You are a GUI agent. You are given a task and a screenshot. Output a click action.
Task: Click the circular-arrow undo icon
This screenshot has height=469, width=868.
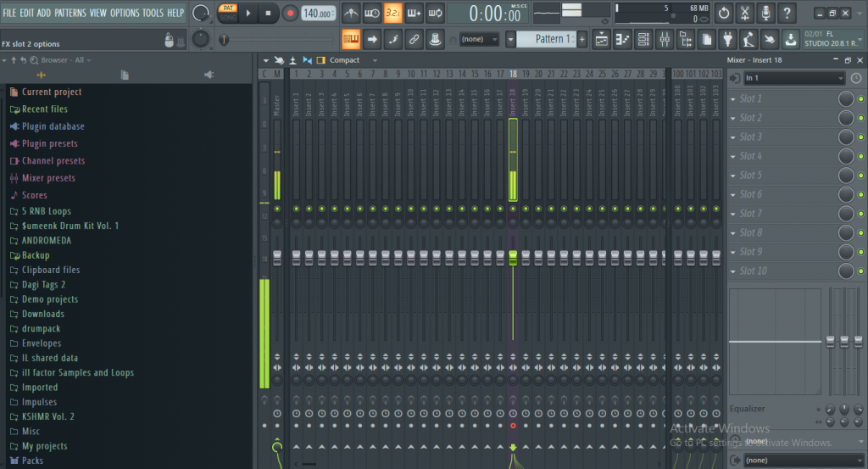tap(724, 13)
